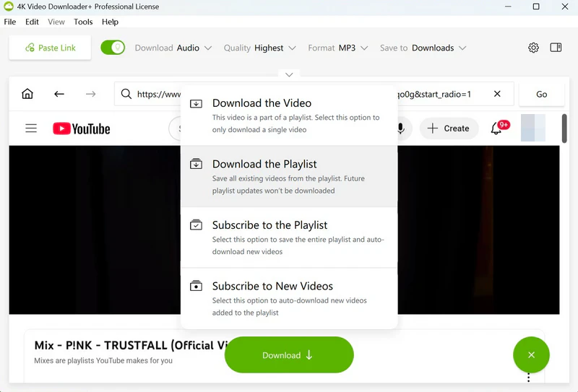This screenshot has width=578, height=392.
Task: Open the Edit menu
Action: coord(32,22)
